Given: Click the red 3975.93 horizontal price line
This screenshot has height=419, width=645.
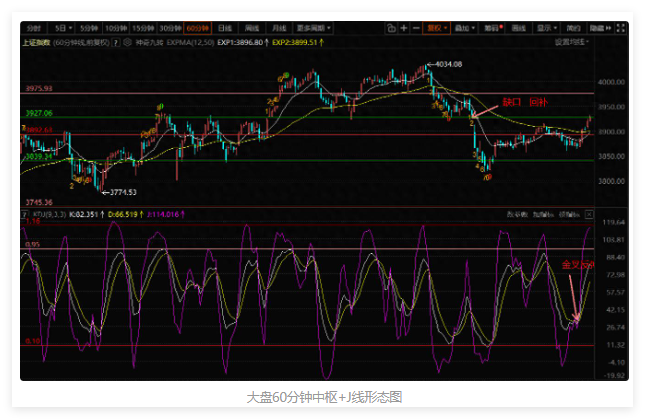Looking at the screenshot, I should (300, 93).
